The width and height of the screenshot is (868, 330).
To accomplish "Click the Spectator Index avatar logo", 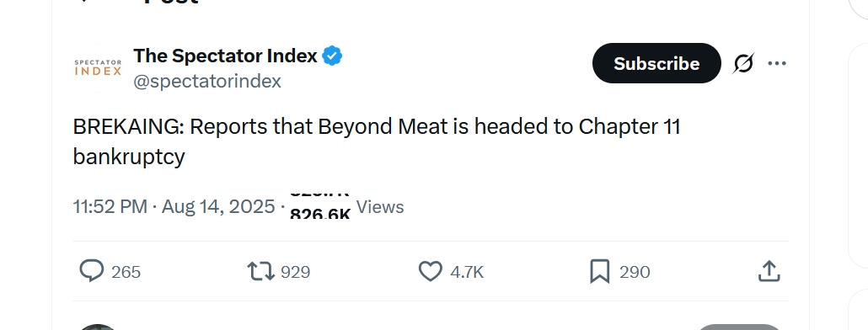I will pyautogui.click(x=98, y=68).
